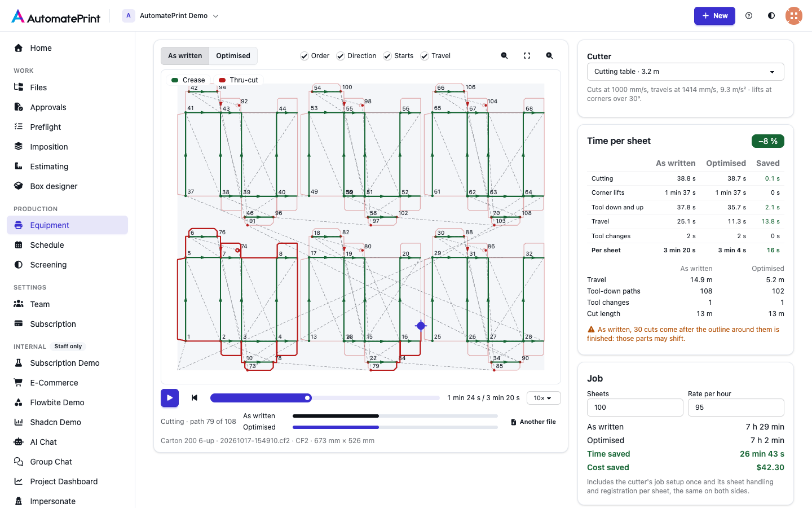Toggle the Crease legend entry
This screenshot has height=508, width=812.
point(188,80)
